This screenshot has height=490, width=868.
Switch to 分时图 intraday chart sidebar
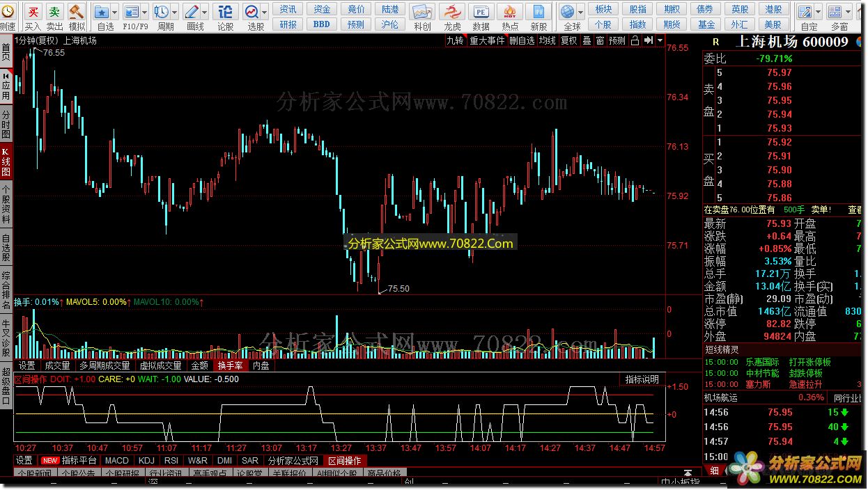[x=6, y=125]
